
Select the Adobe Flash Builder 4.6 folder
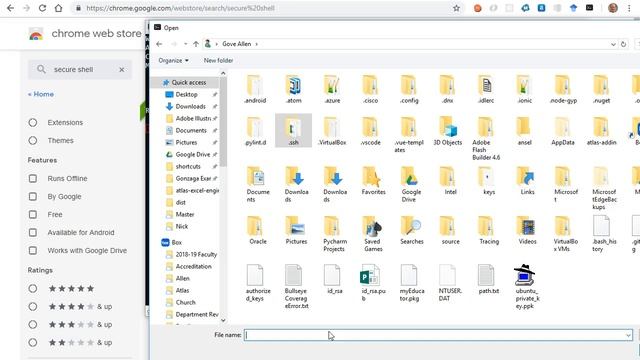486,138
